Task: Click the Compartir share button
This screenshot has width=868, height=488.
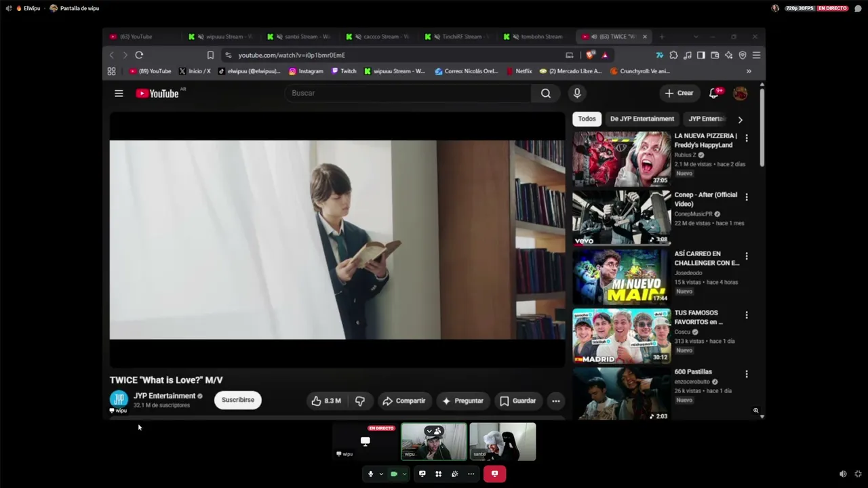Action: [404, 401]
